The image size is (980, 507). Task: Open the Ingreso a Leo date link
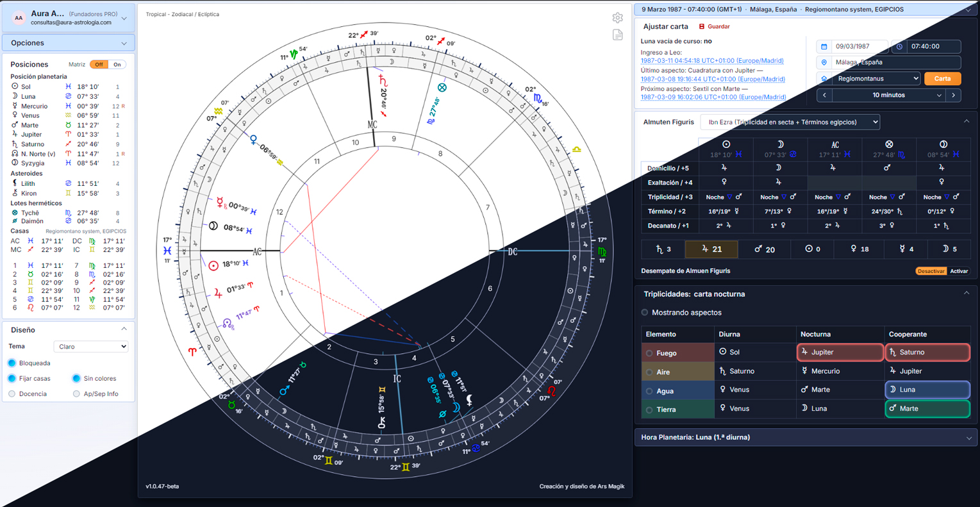tap(711, 61)
